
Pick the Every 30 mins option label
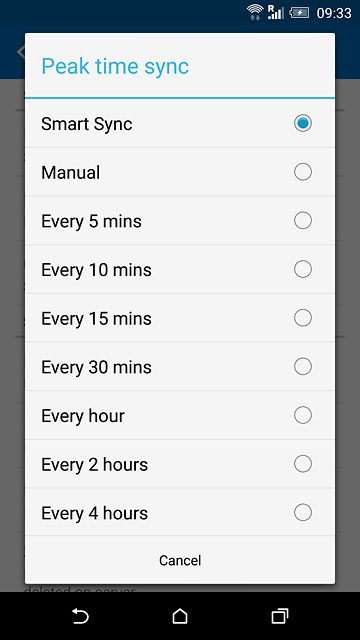click(x=96, y=367)
